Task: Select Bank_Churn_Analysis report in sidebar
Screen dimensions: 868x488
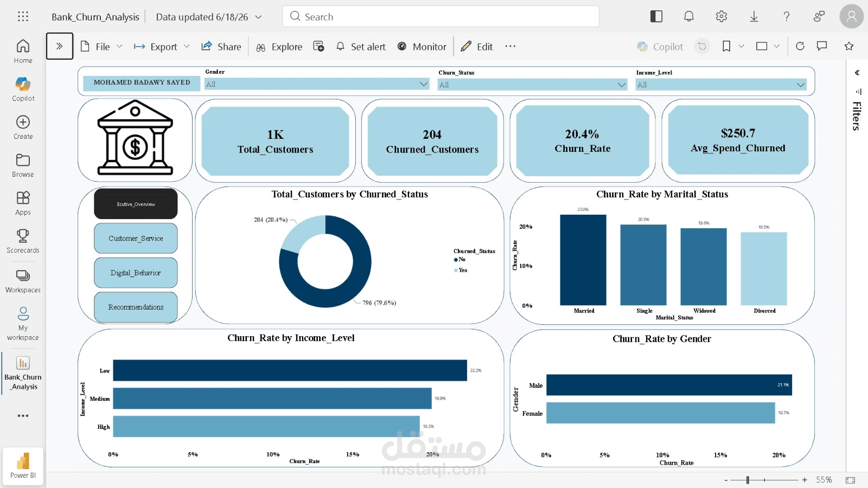Action: (x=23, y=373)
